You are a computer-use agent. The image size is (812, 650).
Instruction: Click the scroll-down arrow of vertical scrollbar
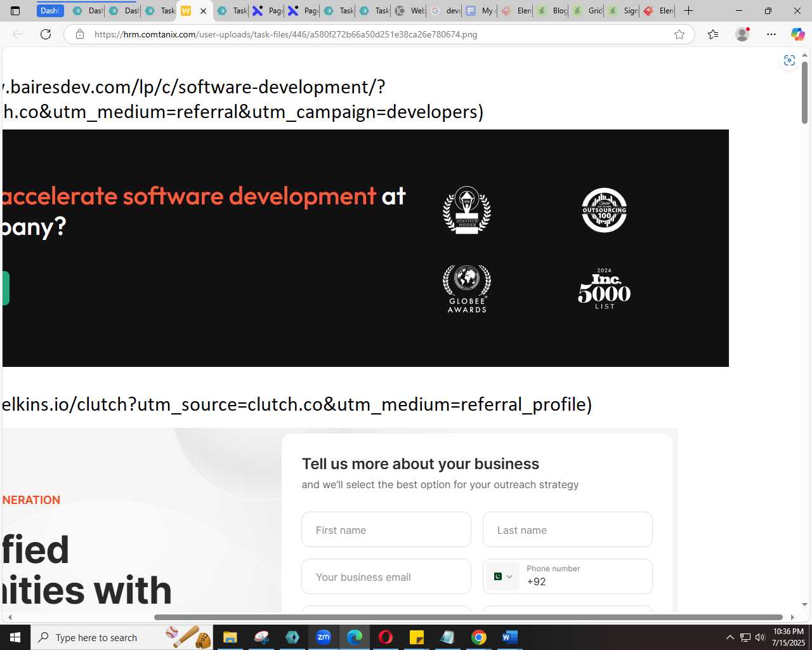tap(804, 605)
